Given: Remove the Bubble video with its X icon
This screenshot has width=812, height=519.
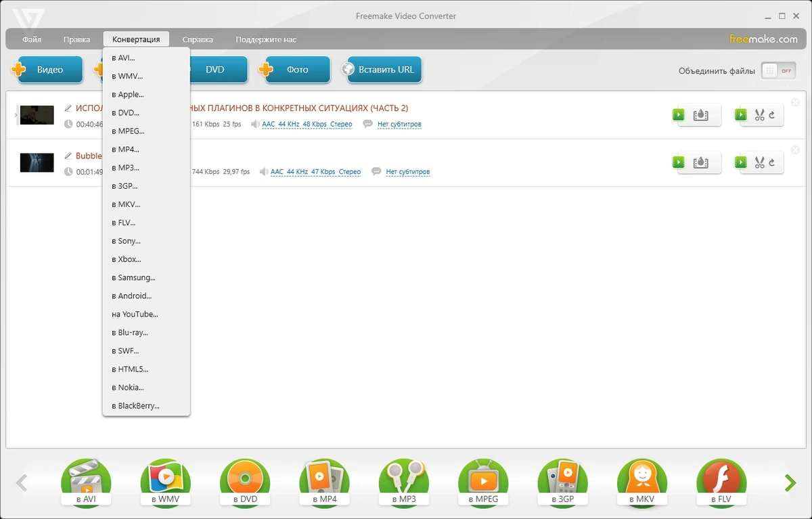Looking at the screenshot, I should (x=795, y=150).
